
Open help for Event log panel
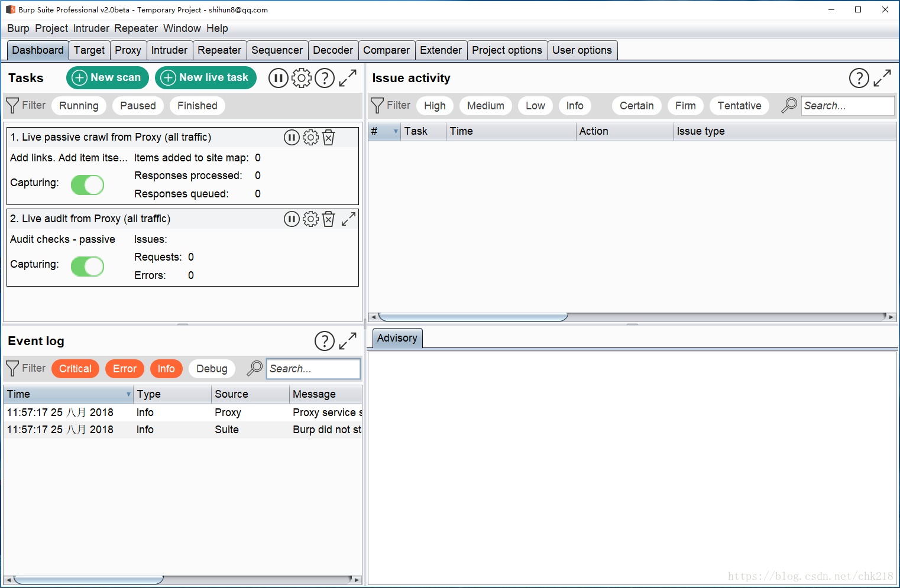325,341
